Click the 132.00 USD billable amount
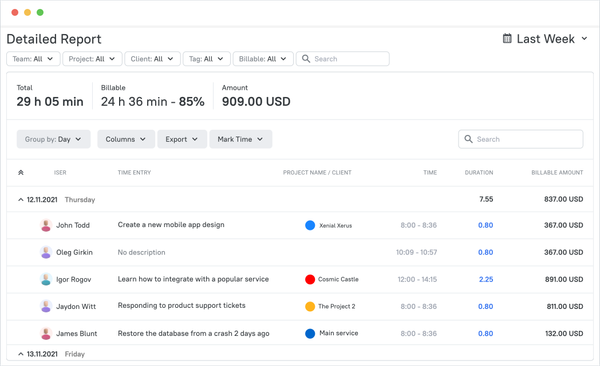This screenshot has height=366, width=600. 564,333
